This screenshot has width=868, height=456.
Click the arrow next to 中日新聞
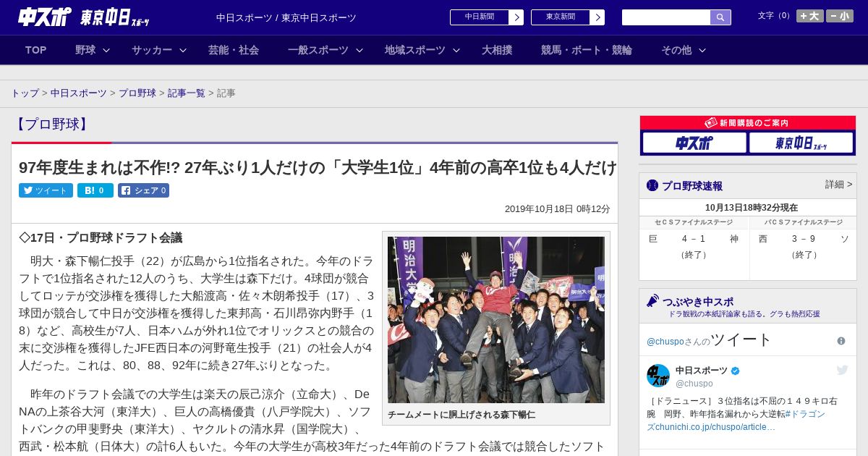tap(516, 17)
